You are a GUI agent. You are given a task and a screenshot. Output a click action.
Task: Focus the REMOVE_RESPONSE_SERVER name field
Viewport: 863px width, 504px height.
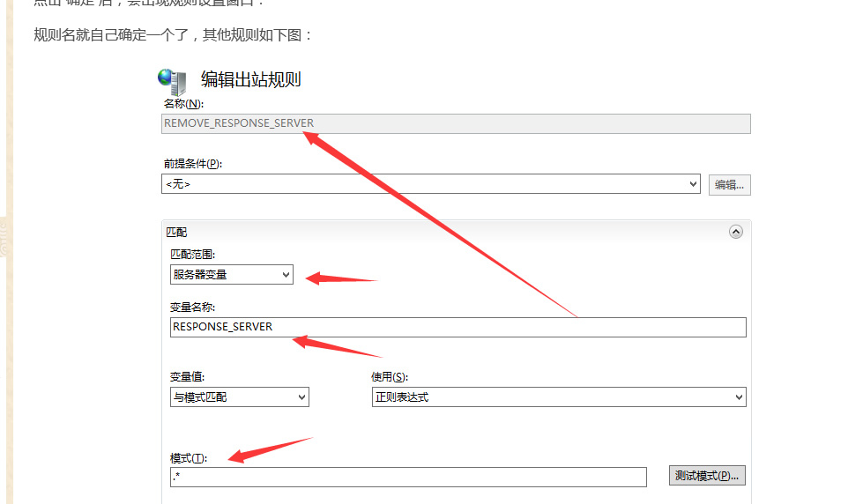coord(456,123)
